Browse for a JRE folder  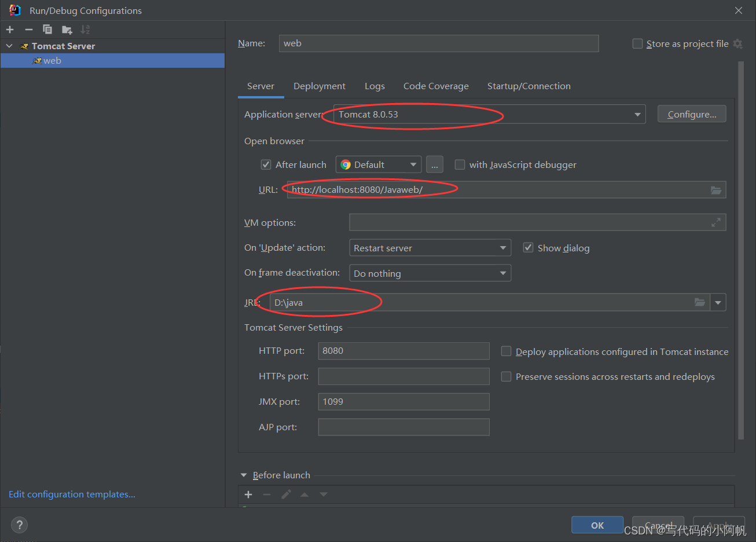pyautogui.click(x=700, y=302)
